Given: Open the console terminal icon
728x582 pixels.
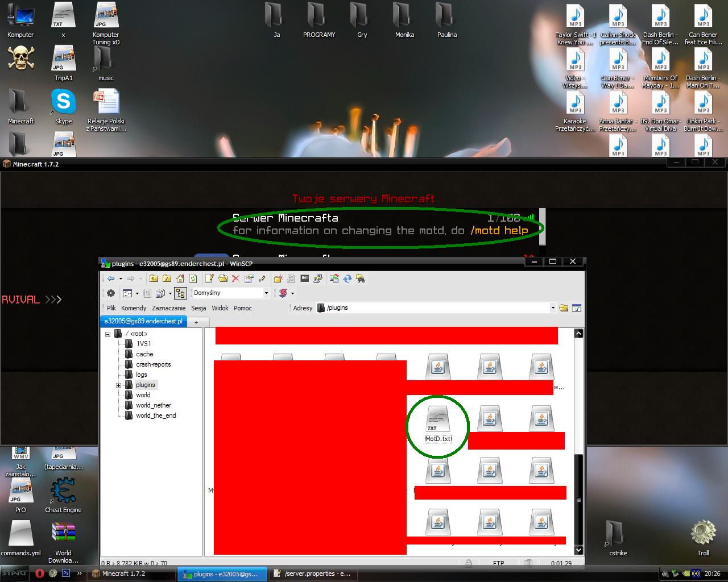Looking at the screenshot, I should pyautogui.click(x=305, y=278).
